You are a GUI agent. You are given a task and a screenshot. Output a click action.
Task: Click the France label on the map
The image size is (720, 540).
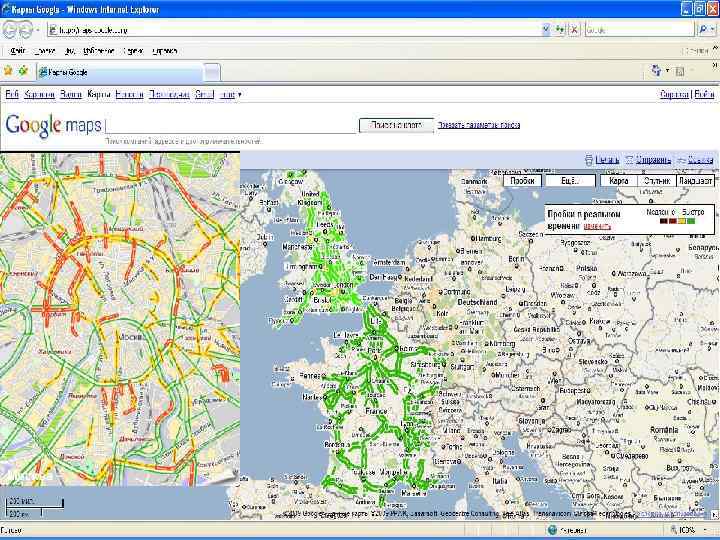[x=376, y=411]
